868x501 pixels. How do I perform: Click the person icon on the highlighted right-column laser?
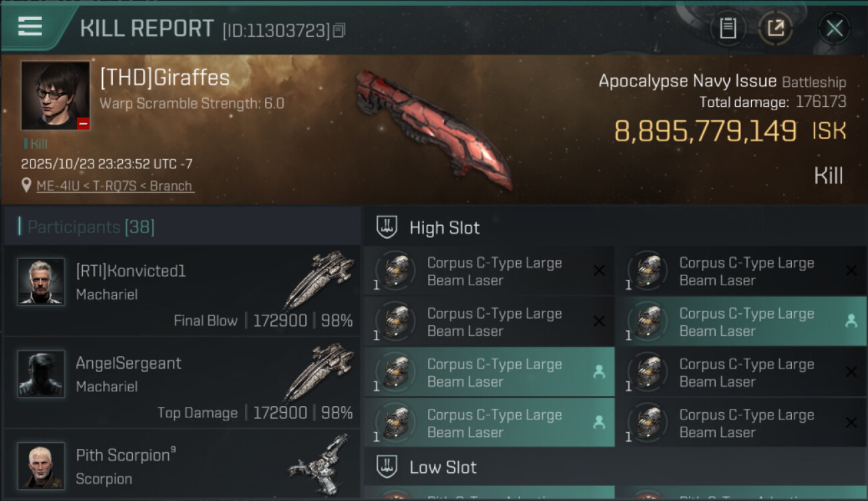click(851, 321)
